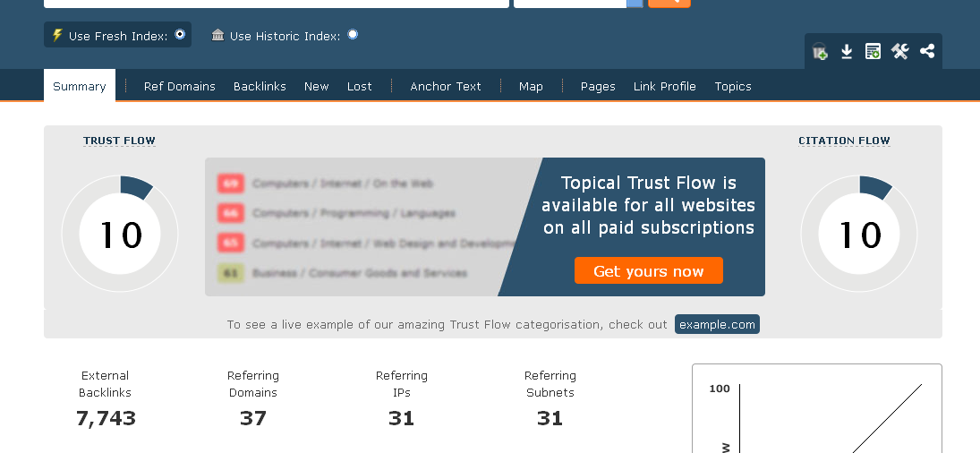980x453 pixels.
Task: Open the New tab
Action: click(316, 86)
